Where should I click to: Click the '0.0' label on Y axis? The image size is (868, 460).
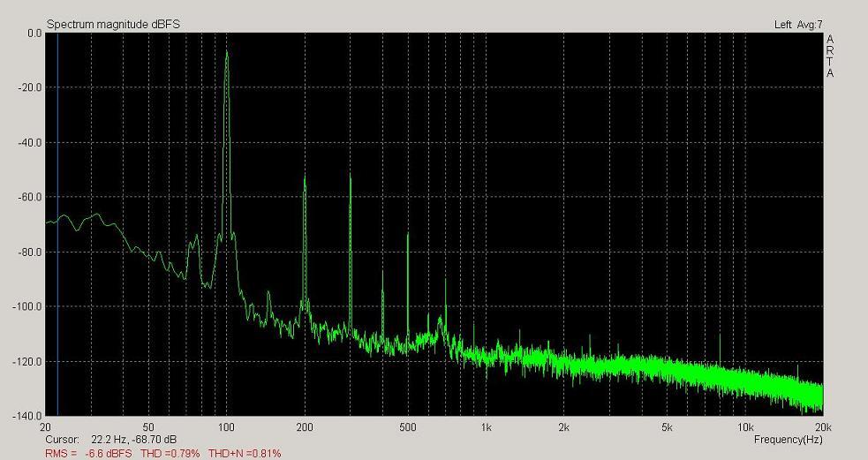pos(34,34)
